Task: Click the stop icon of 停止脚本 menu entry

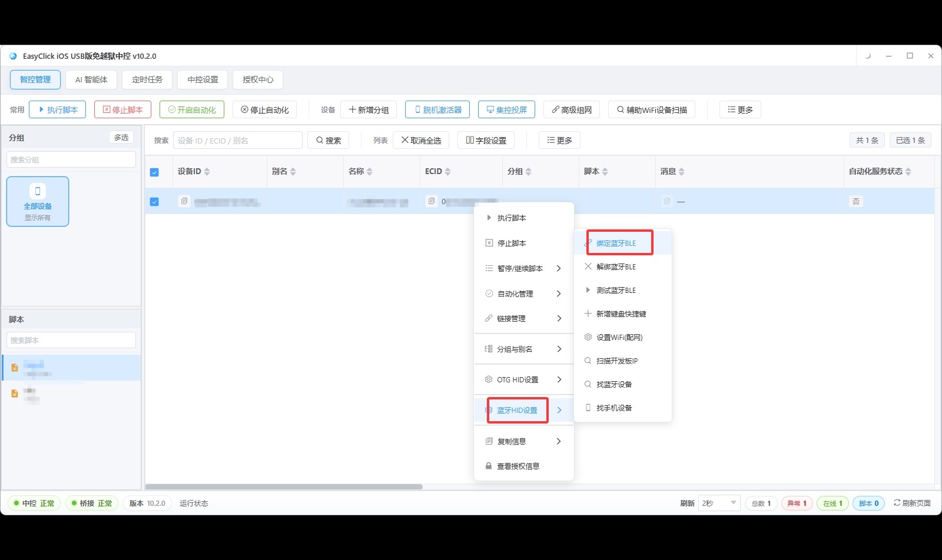Action: pyautogui.click(x=489, y=243)
